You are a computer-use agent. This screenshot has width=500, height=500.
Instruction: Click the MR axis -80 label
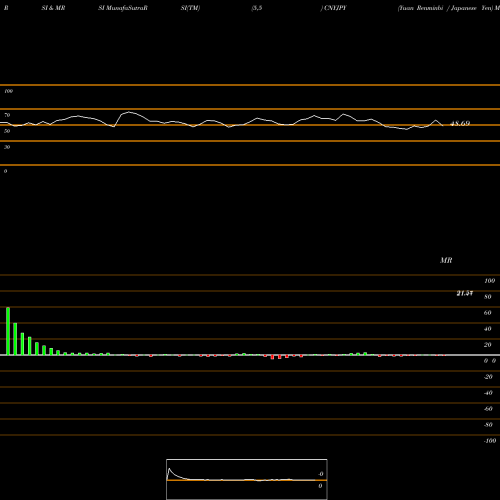point(488,425)
